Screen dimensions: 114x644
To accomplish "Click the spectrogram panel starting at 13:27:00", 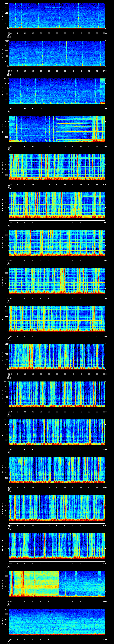I will pyautogui.click(x=57, y=91).
